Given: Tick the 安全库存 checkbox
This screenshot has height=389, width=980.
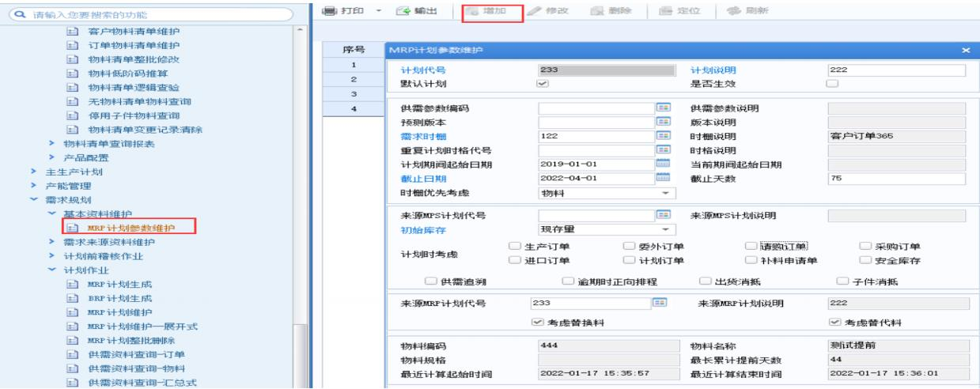Looking at the screenshot, I should pos(865,261).
